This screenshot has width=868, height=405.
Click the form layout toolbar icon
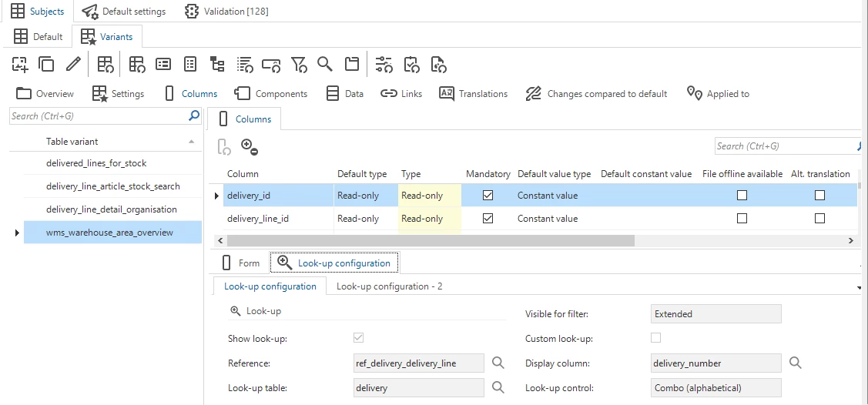(x=163, y=64)
